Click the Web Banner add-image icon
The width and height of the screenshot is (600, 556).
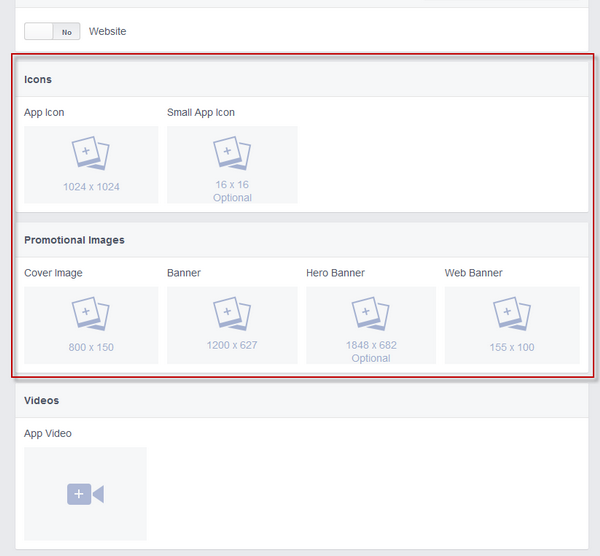click(x=511, y=314)
